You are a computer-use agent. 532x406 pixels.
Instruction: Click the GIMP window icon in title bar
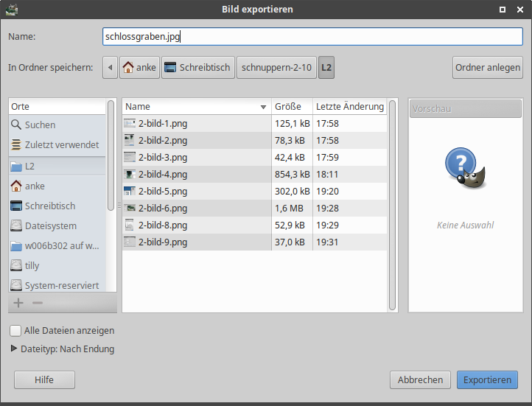coord(12,9)
